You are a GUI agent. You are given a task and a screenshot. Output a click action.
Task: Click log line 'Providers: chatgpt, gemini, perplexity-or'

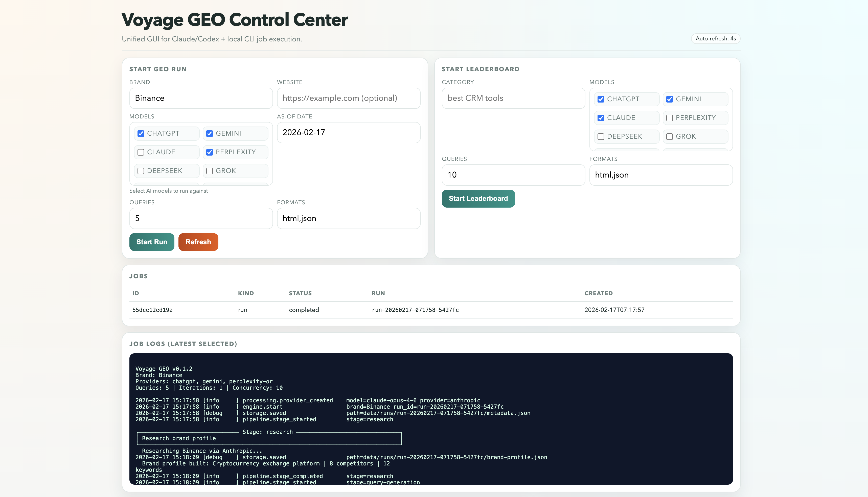204,381
